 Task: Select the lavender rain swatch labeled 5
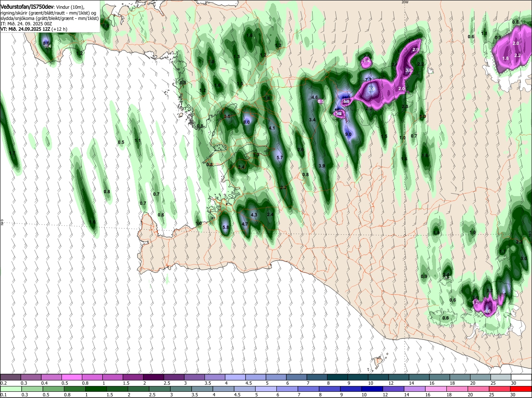266,389
